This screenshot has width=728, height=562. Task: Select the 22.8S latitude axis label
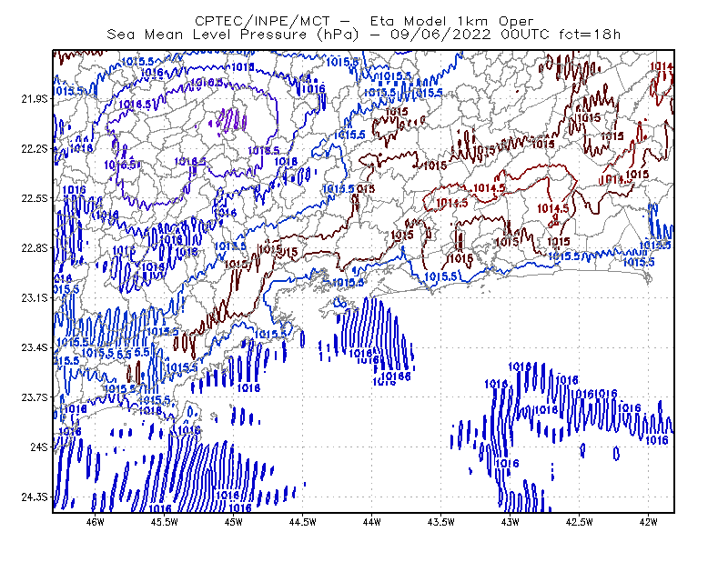pos(34,248)
